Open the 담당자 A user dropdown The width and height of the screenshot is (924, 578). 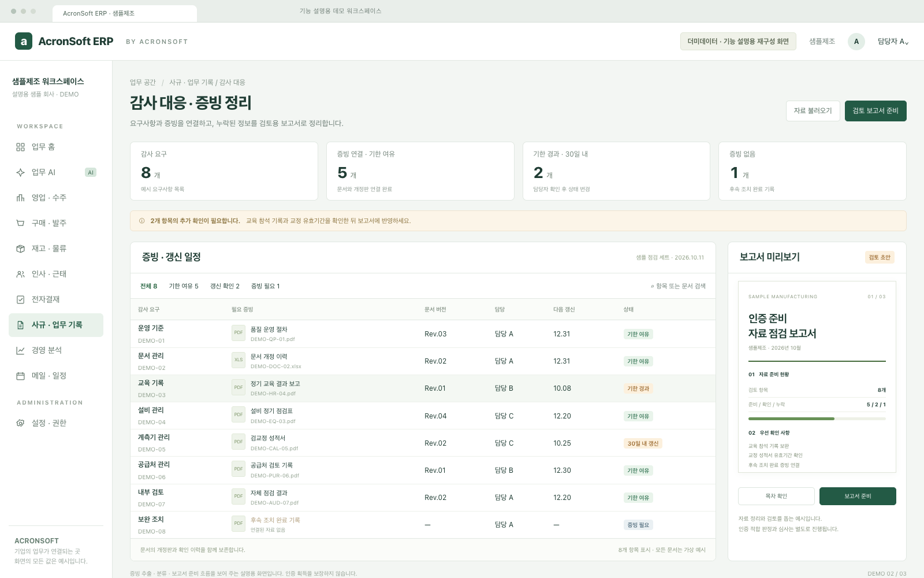[893, 42]
